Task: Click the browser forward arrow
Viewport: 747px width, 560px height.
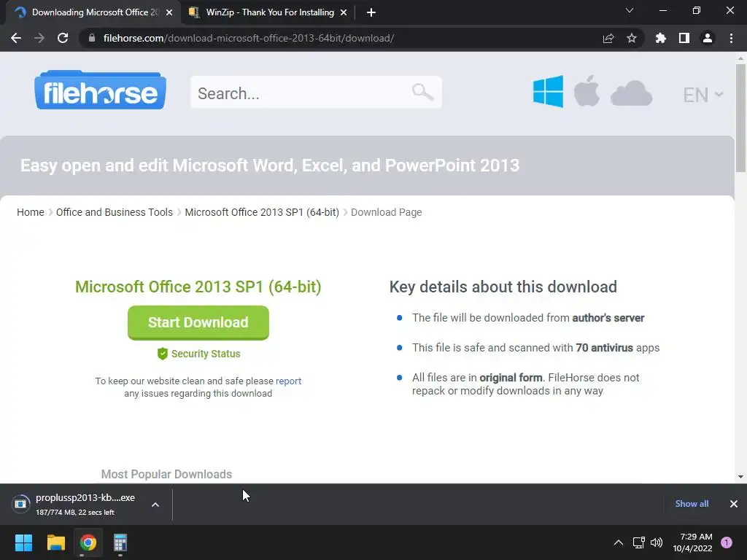Action: click(x=39, y=38)
